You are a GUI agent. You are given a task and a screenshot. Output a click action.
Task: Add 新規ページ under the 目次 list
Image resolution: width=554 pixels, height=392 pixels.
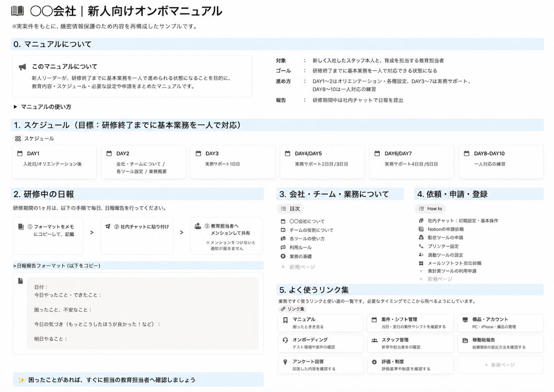pyautogui.click(x=298, y=267)
